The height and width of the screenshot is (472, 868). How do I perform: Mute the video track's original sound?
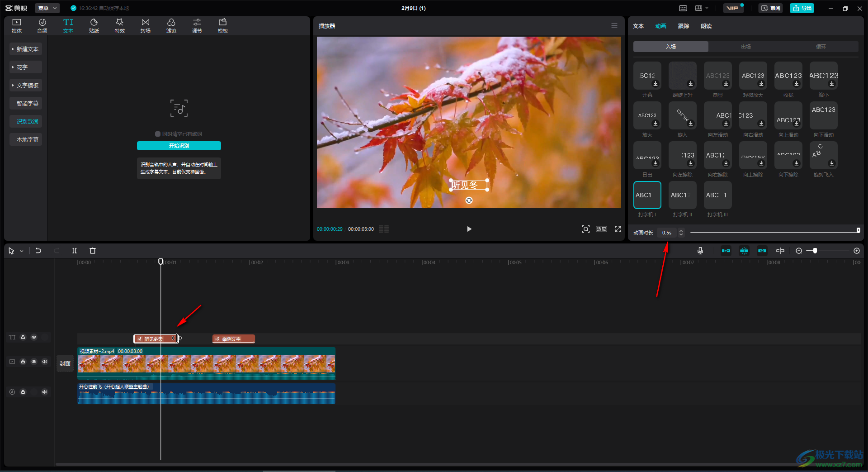click(x=45, y=362)
